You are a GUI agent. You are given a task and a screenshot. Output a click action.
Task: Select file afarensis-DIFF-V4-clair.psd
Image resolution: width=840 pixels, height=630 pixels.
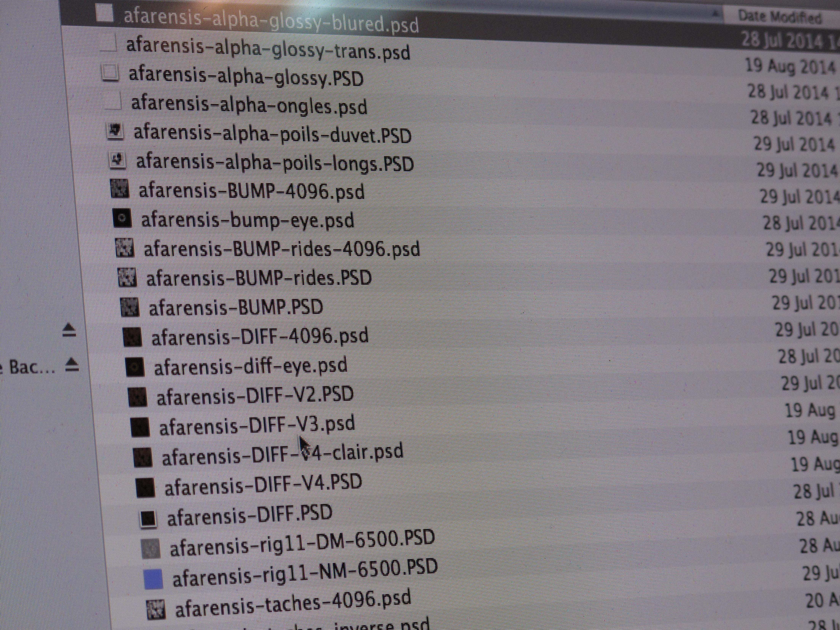pyautogui.click(x=282, y=454)
